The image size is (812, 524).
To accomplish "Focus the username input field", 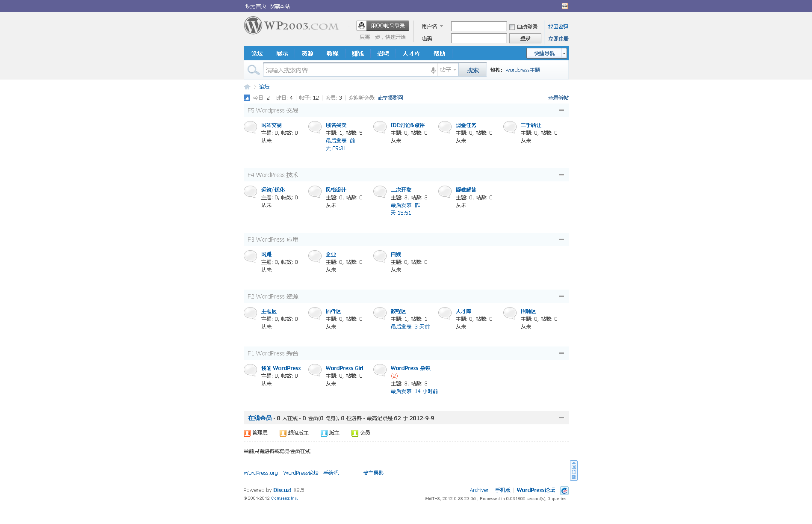I will click(479, 27).
